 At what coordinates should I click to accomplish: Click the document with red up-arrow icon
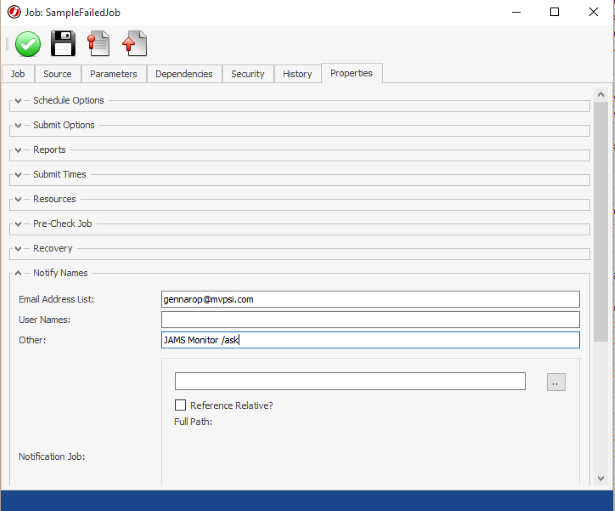click(x=135, y=43)
